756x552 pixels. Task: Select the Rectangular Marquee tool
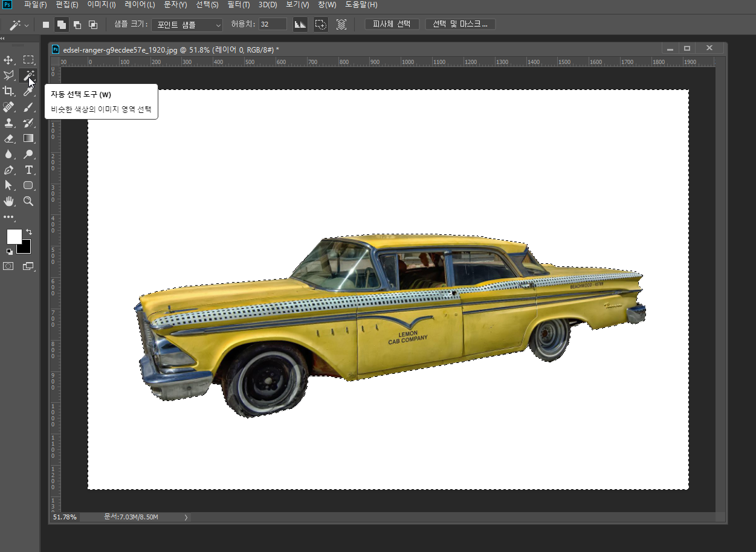click(x=28, y=60)
